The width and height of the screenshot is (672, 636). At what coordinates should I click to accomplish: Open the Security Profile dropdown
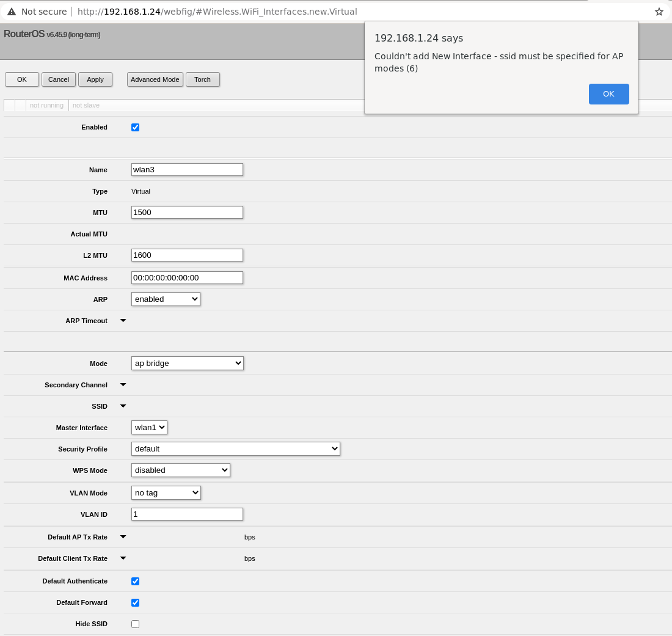pos(235,448)
